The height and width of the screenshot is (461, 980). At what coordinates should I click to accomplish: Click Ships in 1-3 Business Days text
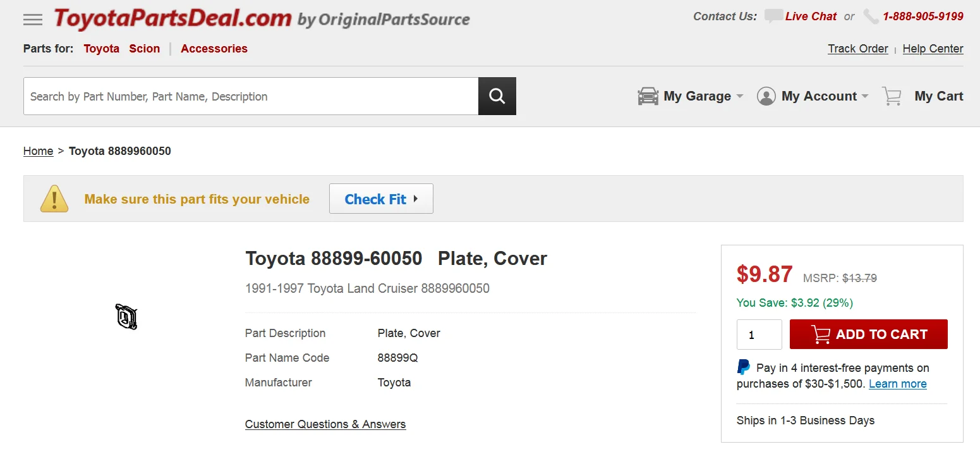[x=806, y=421]
